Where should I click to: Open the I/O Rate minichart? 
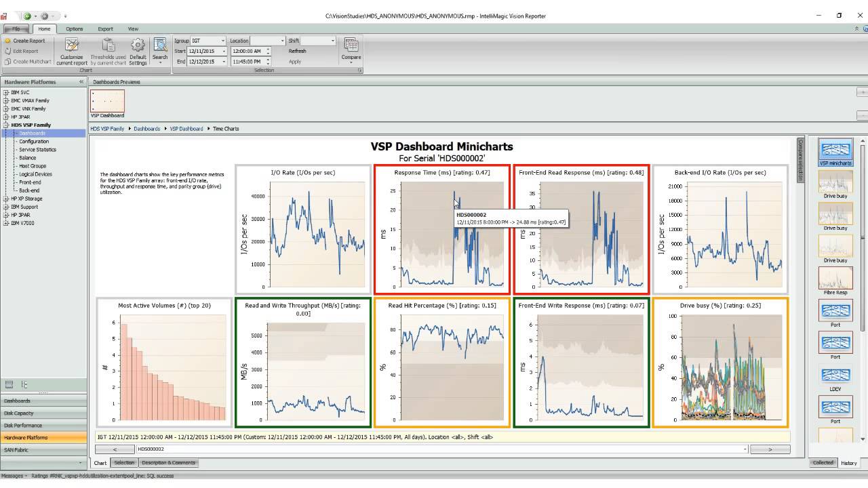coord(303,230)
